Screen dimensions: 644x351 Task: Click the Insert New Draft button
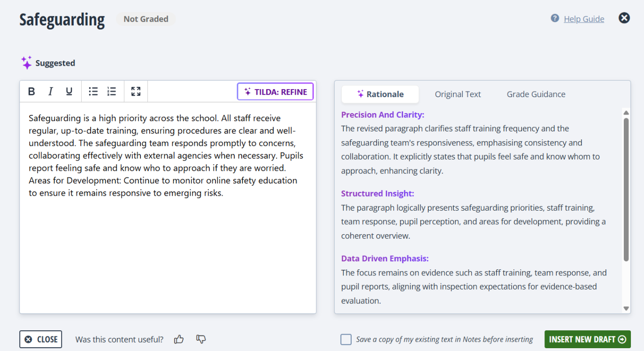pyautogui.click(x=587, y=339)
